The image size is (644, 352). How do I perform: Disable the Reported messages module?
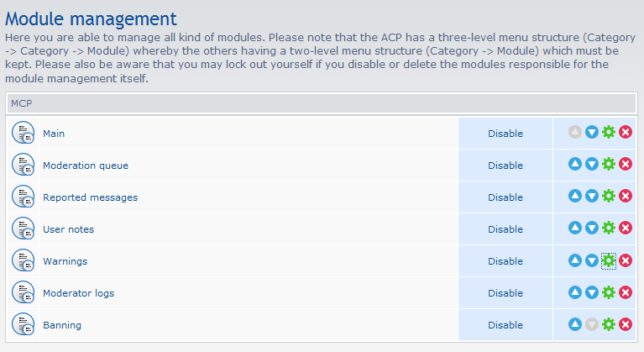tap(505, 197)
